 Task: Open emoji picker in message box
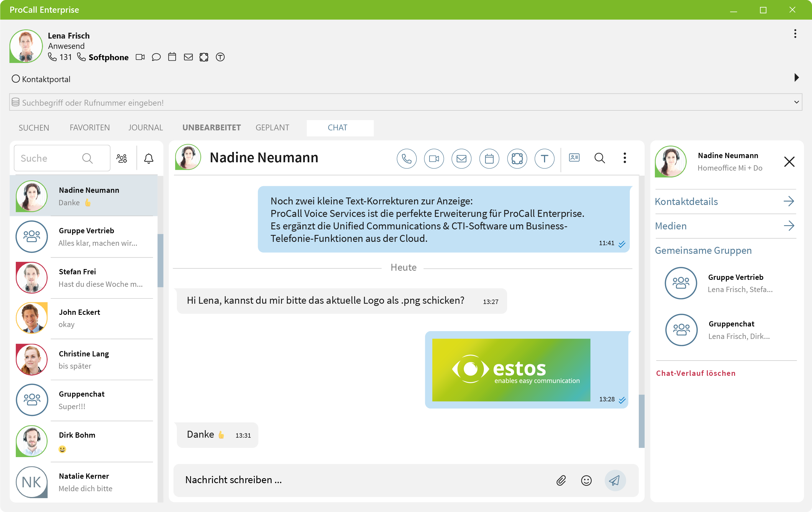tap(586, 480)
